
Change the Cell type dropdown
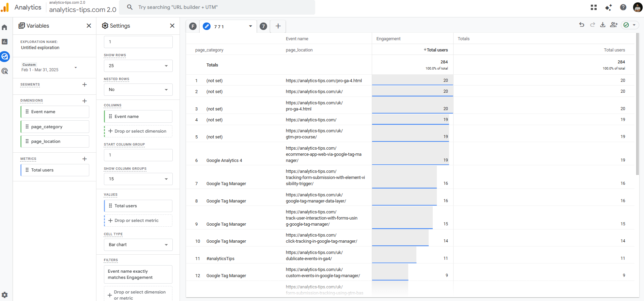(x=138, y=245)
